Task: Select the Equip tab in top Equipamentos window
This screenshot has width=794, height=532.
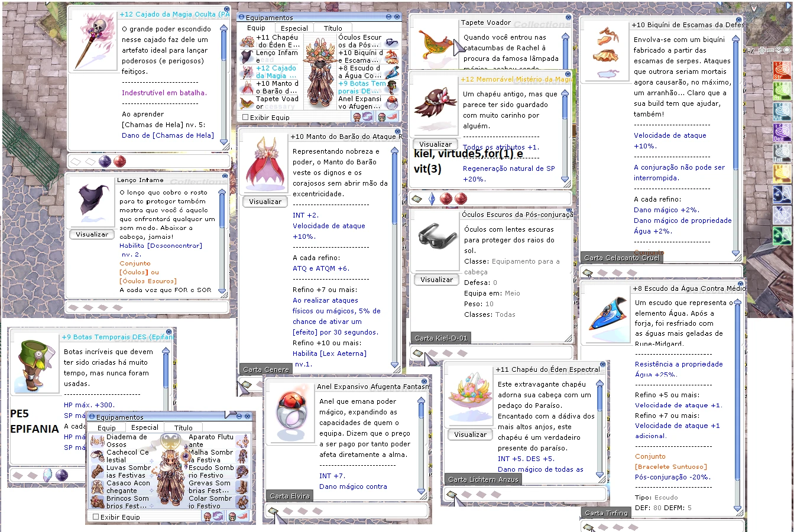Action: click(x=256, y=28)
